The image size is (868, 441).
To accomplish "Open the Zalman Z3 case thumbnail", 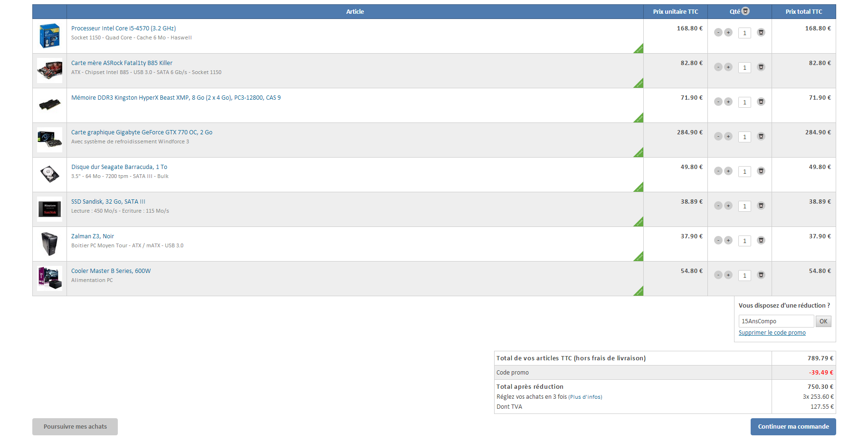I will (49, 244).
